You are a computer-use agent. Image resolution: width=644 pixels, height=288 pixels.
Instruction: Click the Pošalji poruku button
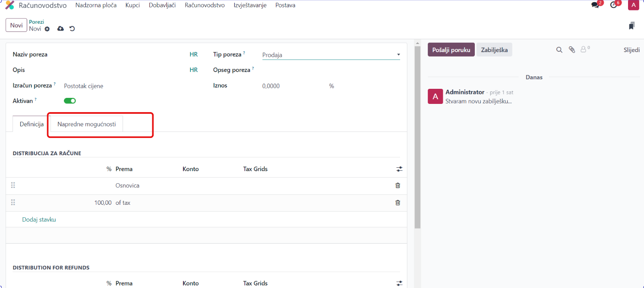[451, 50]
